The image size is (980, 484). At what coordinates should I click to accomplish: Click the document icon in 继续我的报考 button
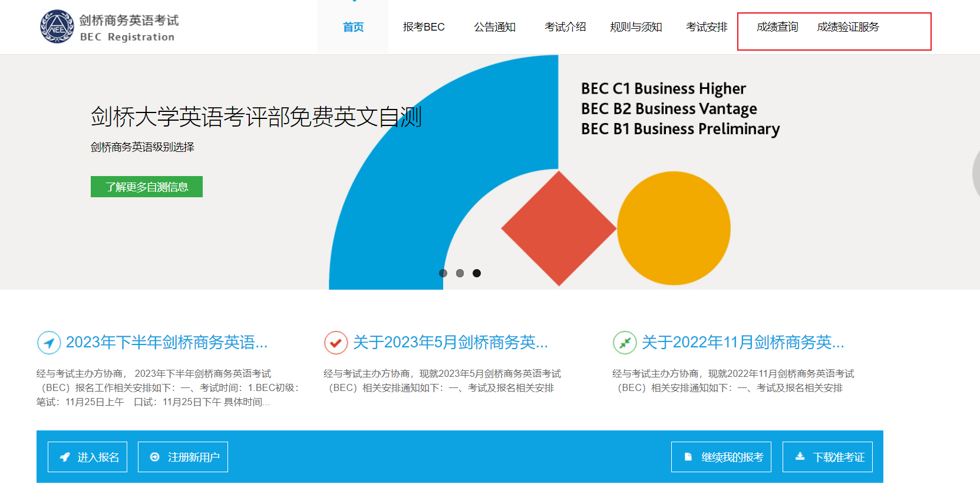(x=688, y=457)
